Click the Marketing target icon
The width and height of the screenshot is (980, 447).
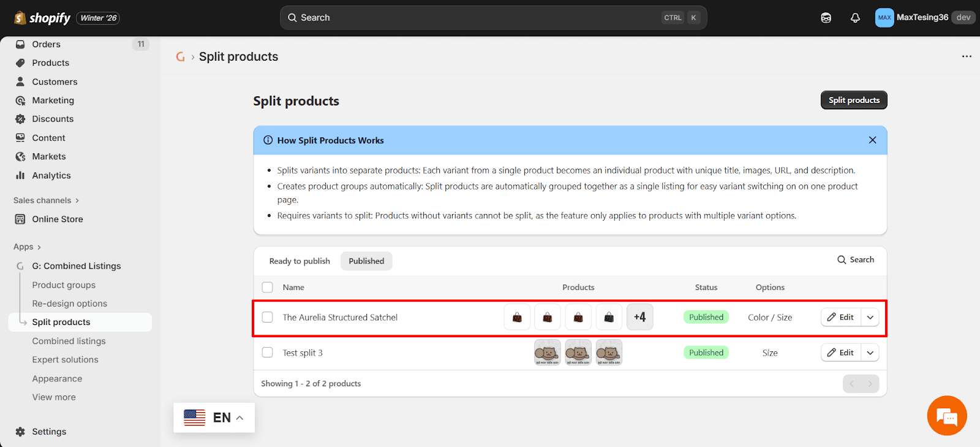coord(20,101)
